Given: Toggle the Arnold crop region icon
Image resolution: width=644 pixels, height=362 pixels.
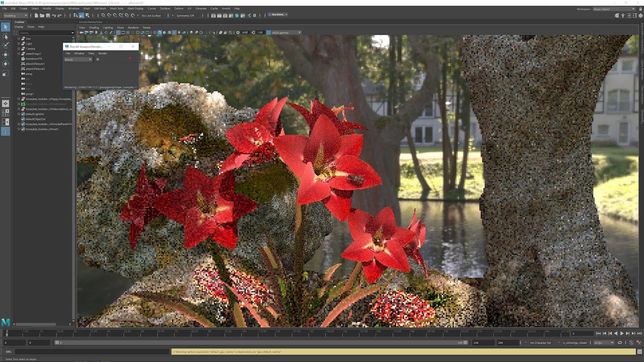Looking at the screenshot, I should [98, 59].
